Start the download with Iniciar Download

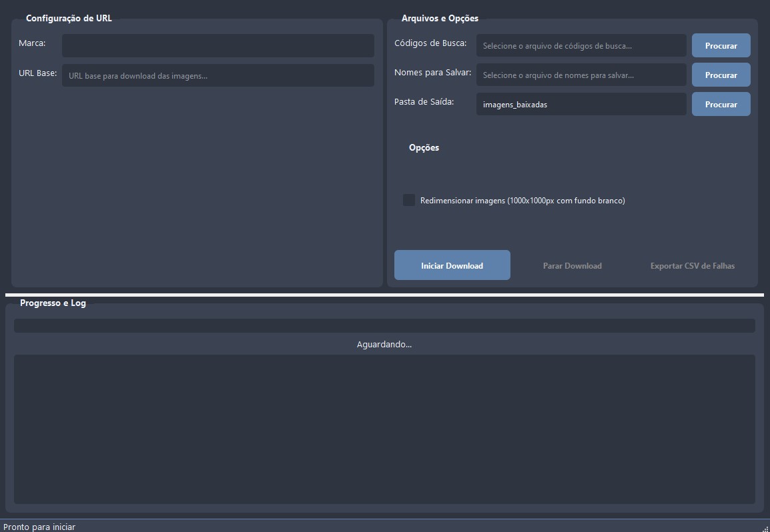tap(452, 265)
